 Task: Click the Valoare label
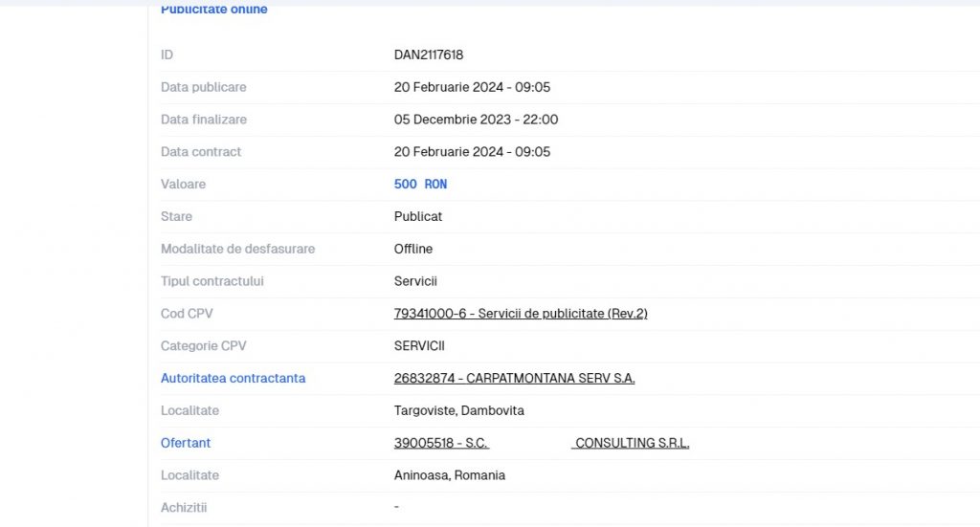click(183, 185)
